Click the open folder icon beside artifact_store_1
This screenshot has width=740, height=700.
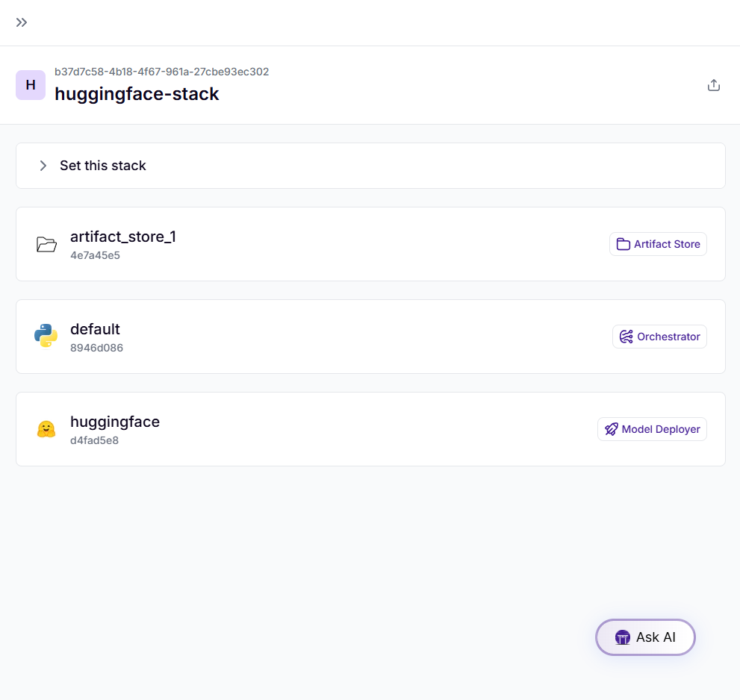[x=46, y=244]
